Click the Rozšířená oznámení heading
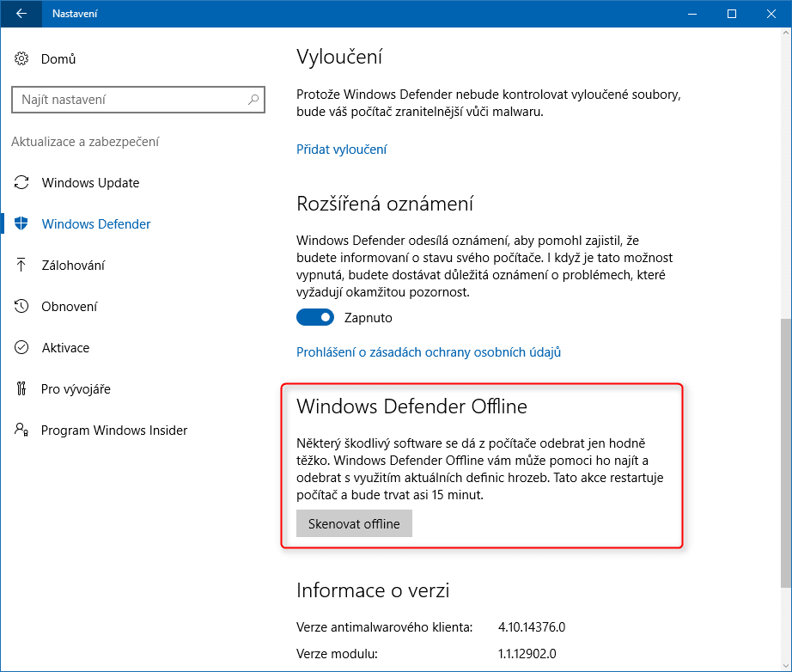 [385, 204]
